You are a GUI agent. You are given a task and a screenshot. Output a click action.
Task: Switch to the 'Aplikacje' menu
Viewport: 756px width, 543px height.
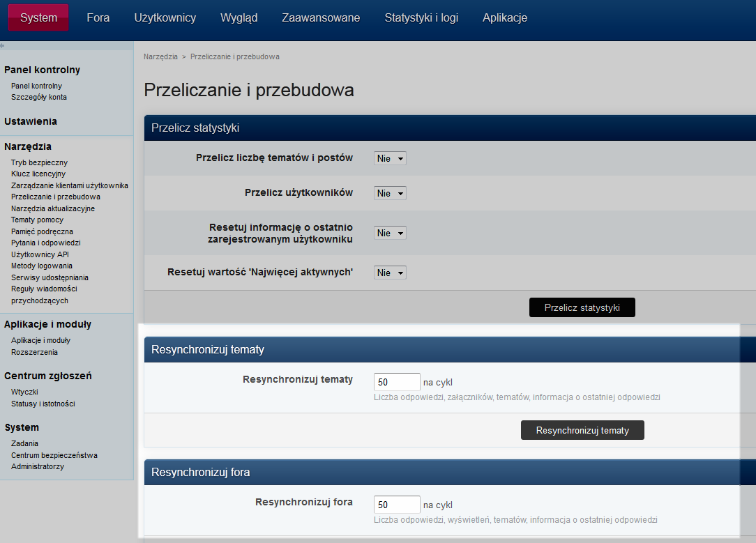[x=505, y=18]
